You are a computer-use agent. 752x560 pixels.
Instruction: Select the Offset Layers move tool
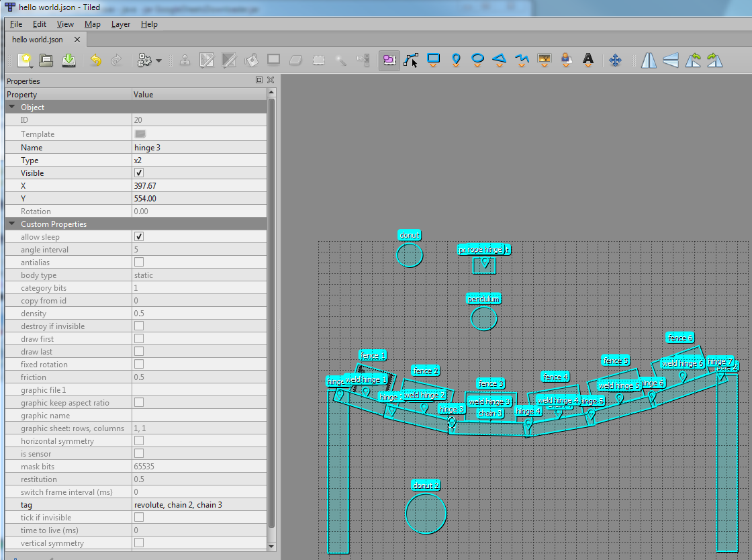click(615, 60)
